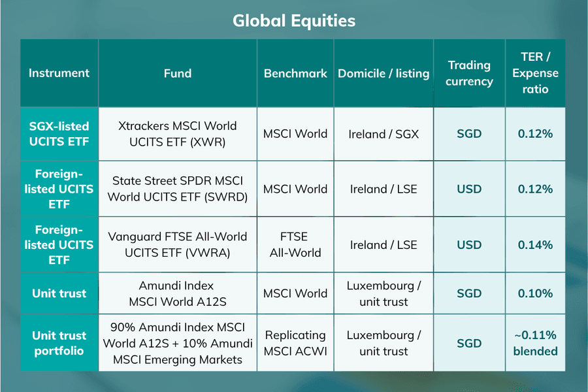Select the Fund column header
This screenshot has width=588, height=392.
178,73
